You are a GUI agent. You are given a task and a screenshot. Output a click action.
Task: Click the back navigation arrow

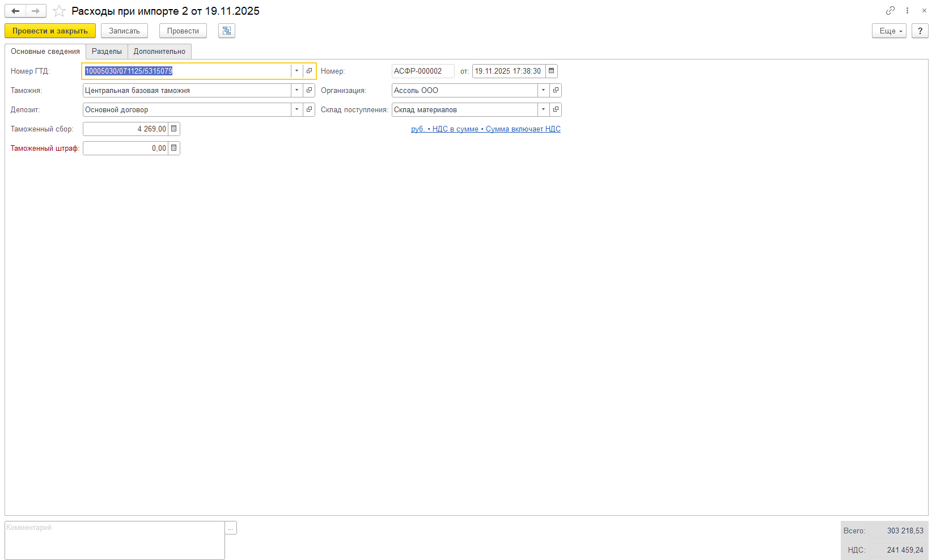(15, 11)
